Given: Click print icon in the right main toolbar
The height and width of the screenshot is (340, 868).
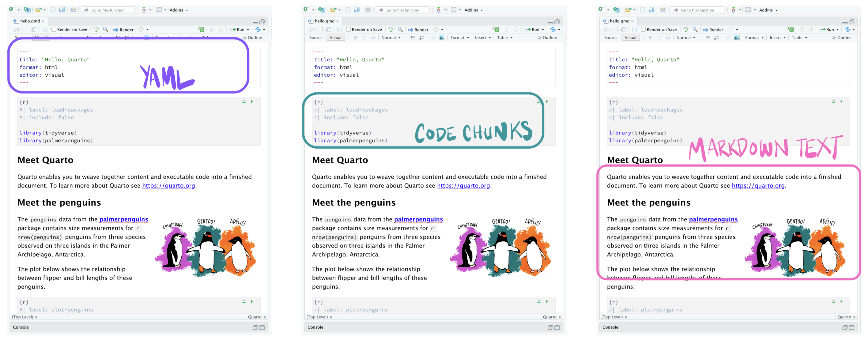Looking at the screenshot, I should tap(662, 10).
